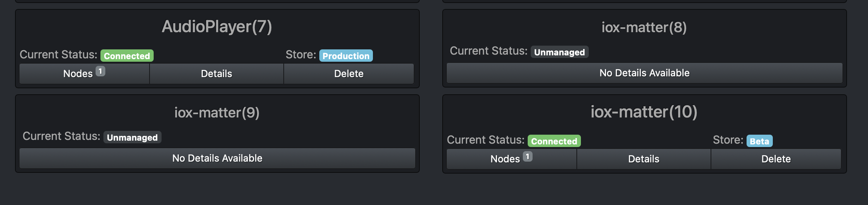Click the iox-matter(10) heading
The width and height of the screenshot is (868, 205).
pyautogui.click(x=644, y=112)
